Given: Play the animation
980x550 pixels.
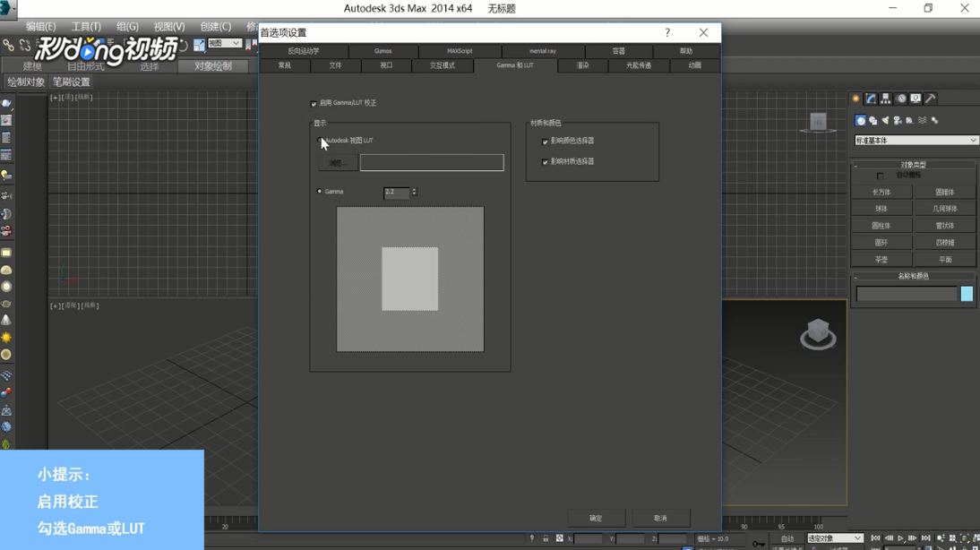Looking at the screenshot, I should (x=901, y=538).
